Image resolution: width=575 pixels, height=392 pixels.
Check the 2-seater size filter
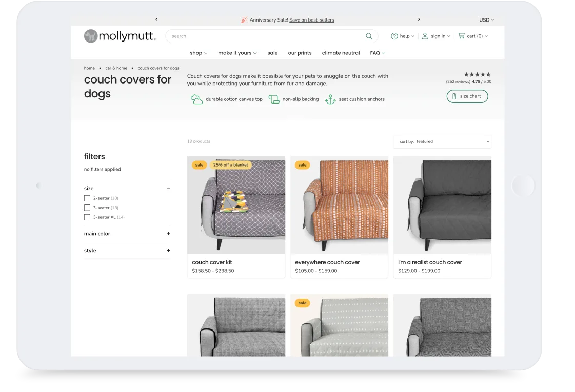(87, 198)
